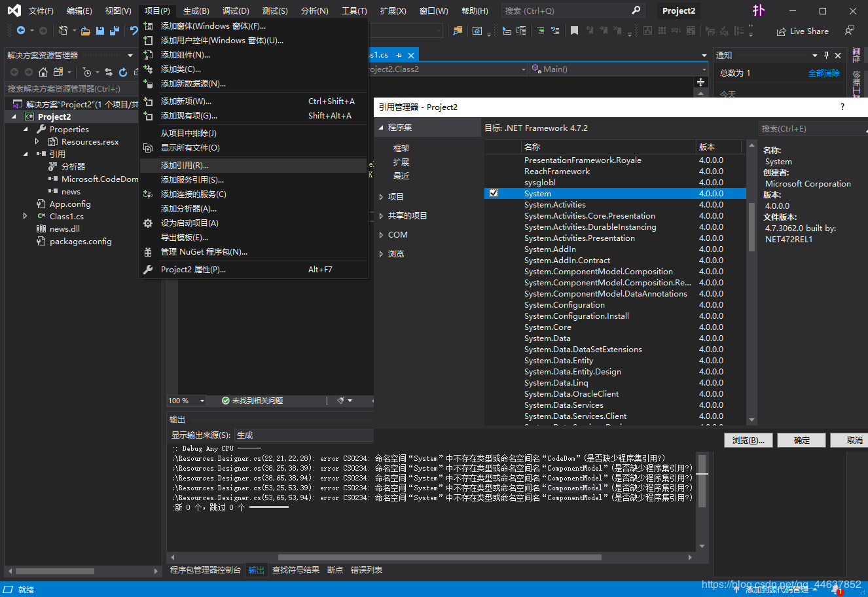868x597 pixels.
Task: Click the Save All toolbar icon
Action: click(115, 31)
